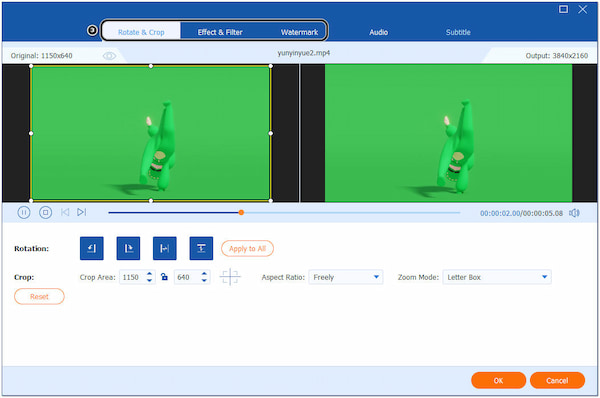Click the Output: 3840x2160 label
The width and height of the screenshot is (600, 398).
point(557,56)
